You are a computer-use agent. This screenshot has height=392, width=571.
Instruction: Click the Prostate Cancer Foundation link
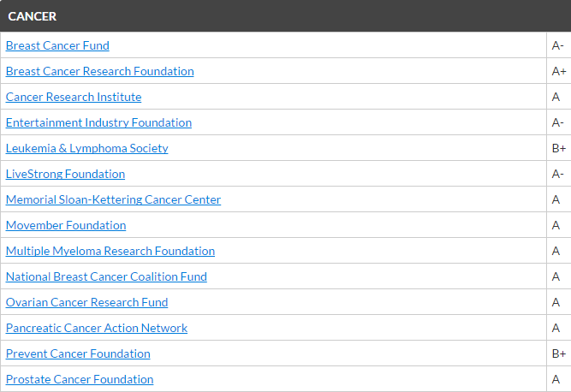click(x=80, y=379)
